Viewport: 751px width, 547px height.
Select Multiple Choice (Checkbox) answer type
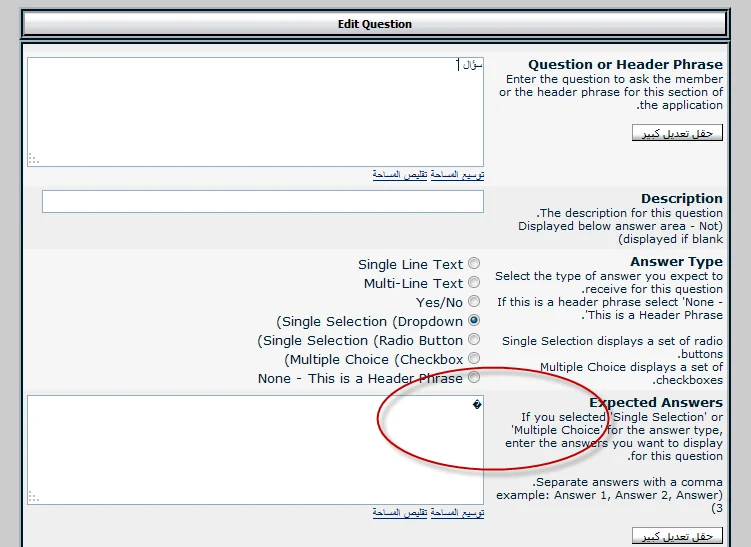point(474,359)
